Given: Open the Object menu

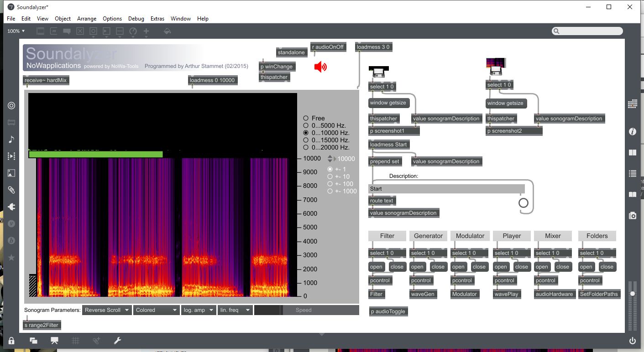Looking at the screenshot, I should tap(63, 19).
